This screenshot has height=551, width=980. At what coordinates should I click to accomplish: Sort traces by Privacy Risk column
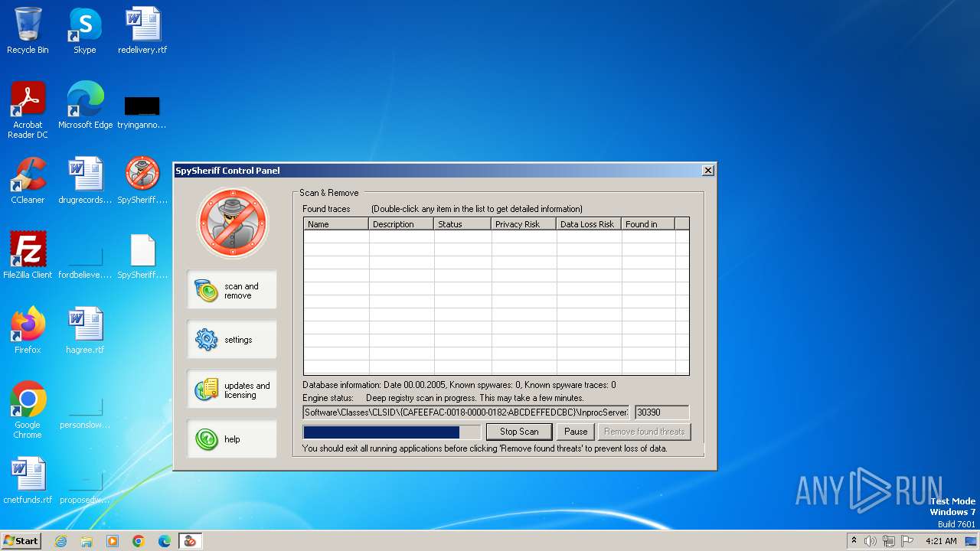pyautogui.click(x=524, y=224)
